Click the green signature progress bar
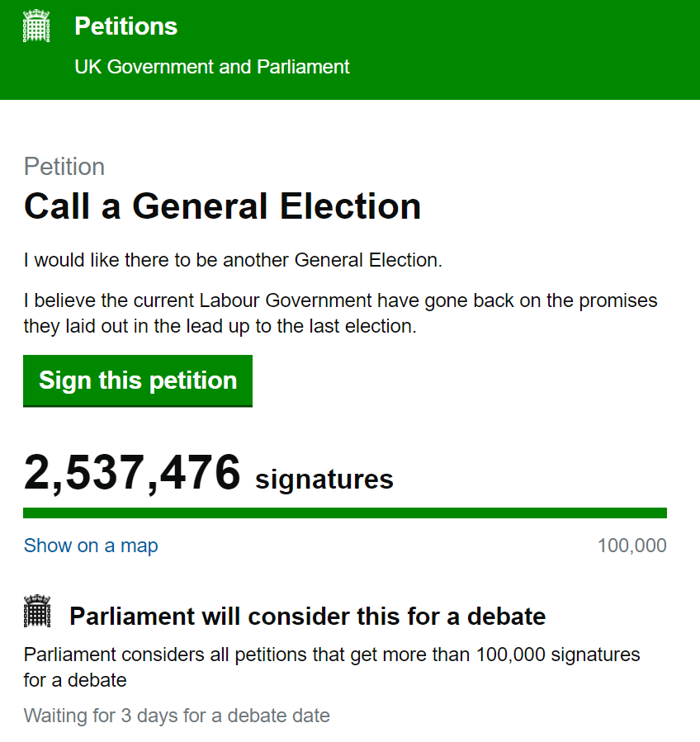 (x=345, y=513)
